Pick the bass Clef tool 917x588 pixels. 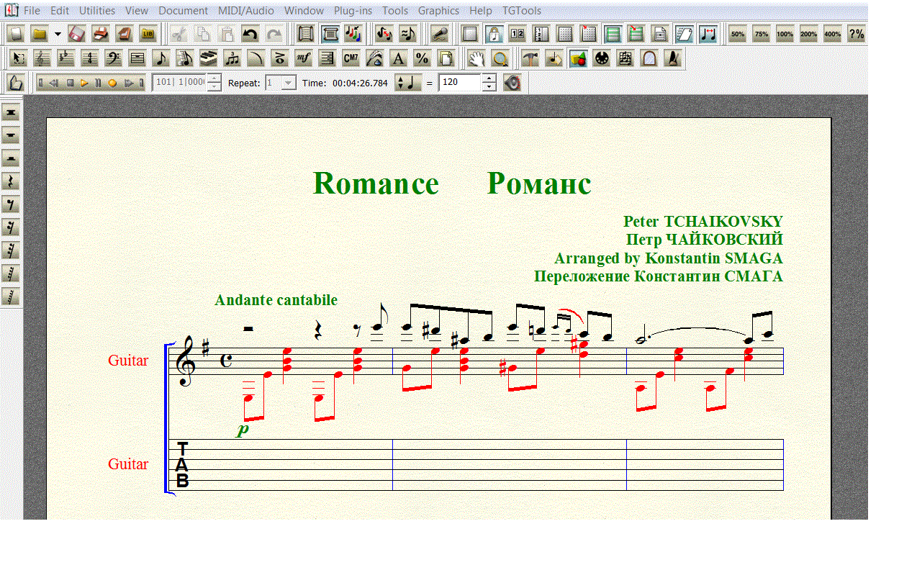[x=113, y=58]
